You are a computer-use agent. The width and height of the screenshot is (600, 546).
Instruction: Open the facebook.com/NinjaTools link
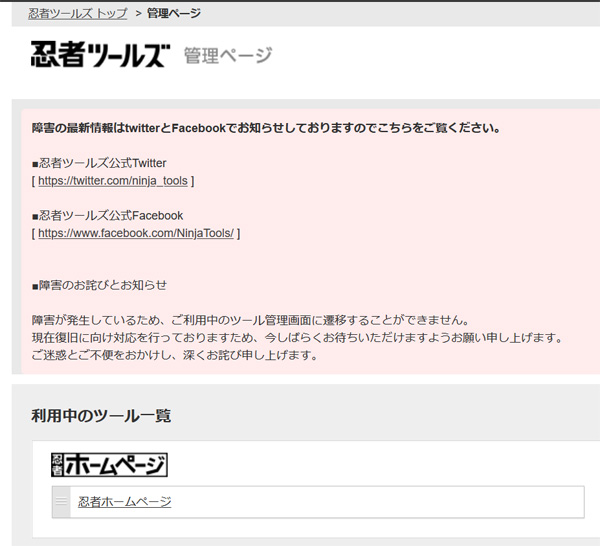(136, 233)
